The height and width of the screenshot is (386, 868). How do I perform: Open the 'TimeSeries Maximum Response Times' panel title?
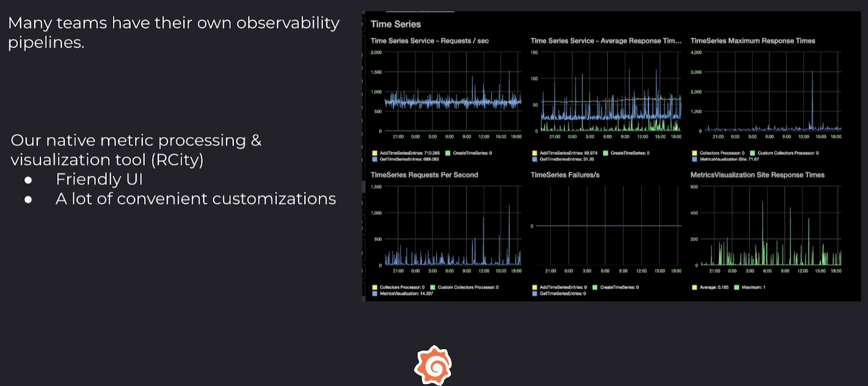pyautogui.click(x=753, y=41)
